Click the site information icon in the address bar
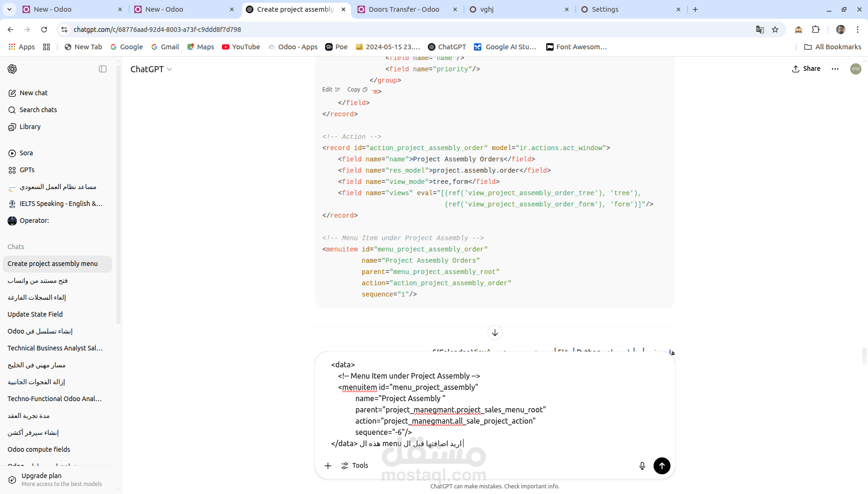This screenshot has height=494, width=868. click(x=64, y=30)
